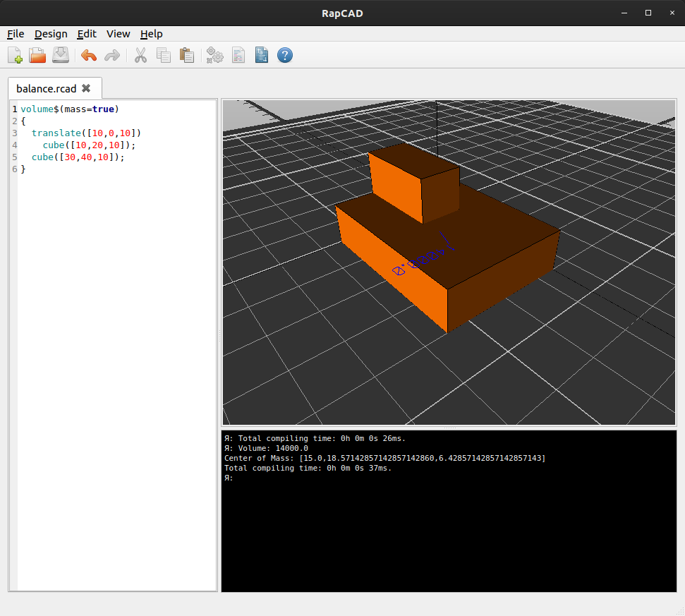Redo the undone edit
685x616 pixels.
tap(111, 55)
